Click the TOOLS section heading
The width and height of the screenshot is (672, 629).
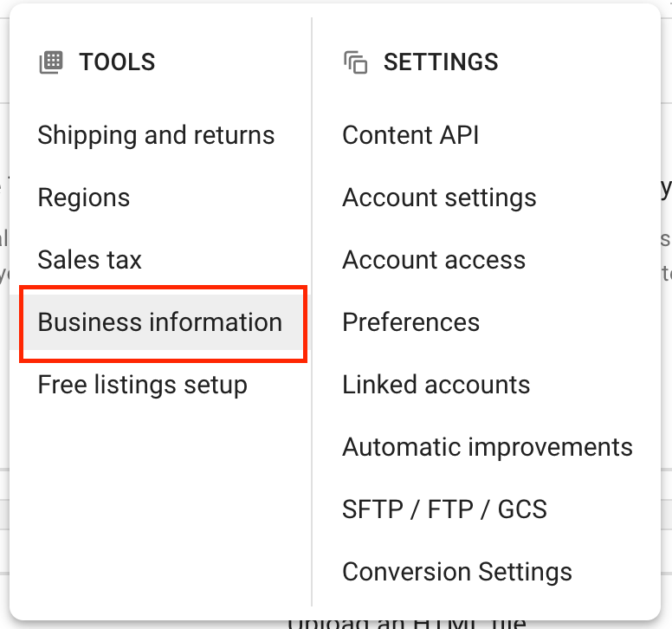[117, 62]
